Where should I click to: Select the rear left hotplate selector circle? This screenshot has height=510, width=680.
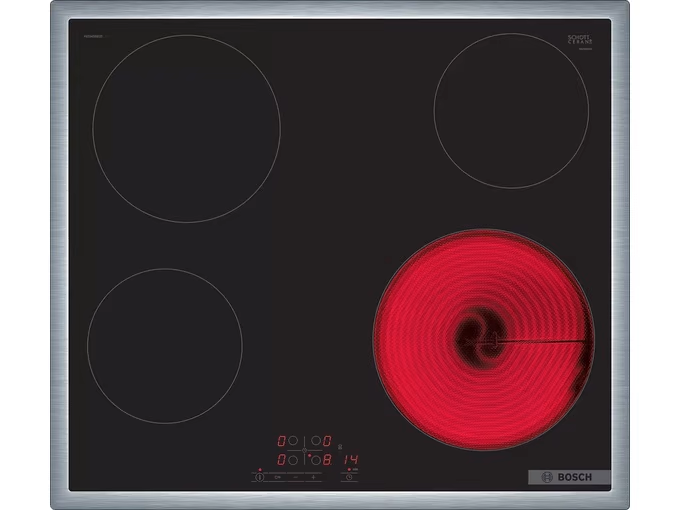[x=294, y=439]
